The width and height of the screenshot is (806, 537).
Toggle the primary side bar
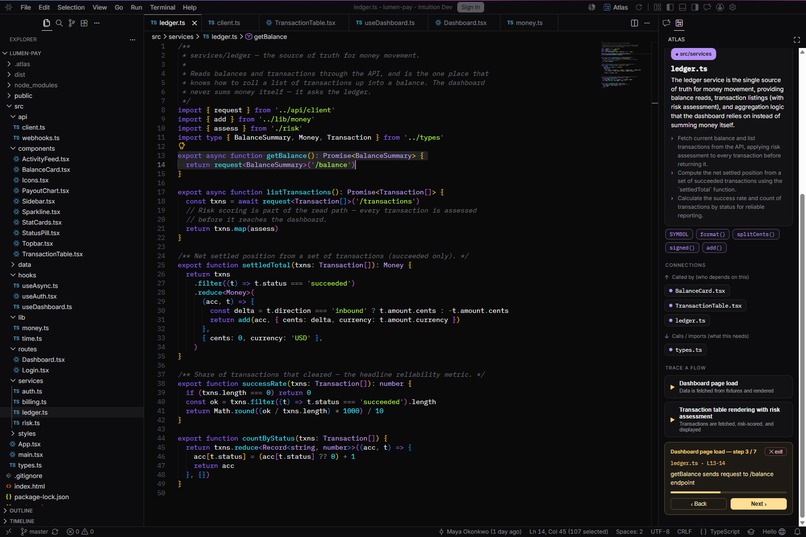pos(670,7)
